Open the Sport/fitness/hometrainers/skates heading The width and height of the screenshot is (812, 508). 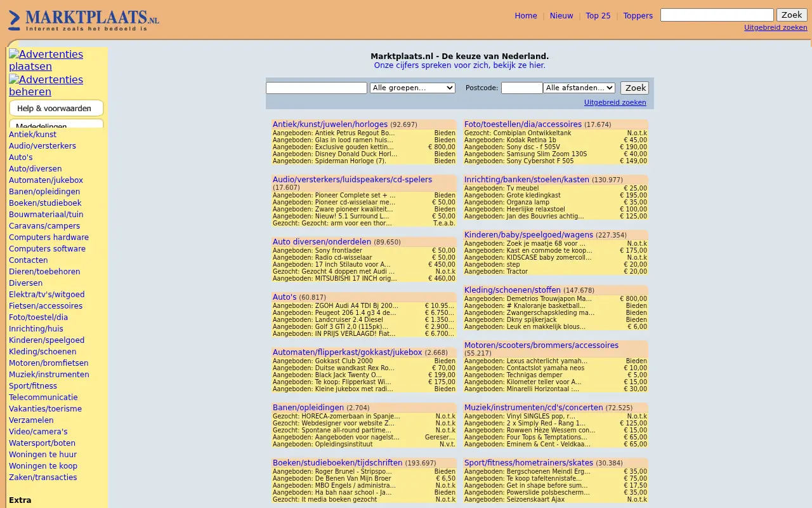(528, 463)
